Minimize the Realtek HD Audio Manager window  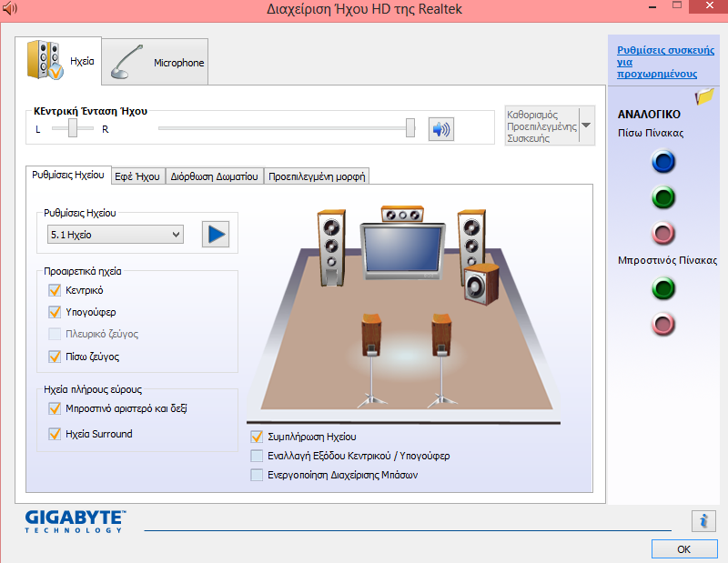[652, 7]
